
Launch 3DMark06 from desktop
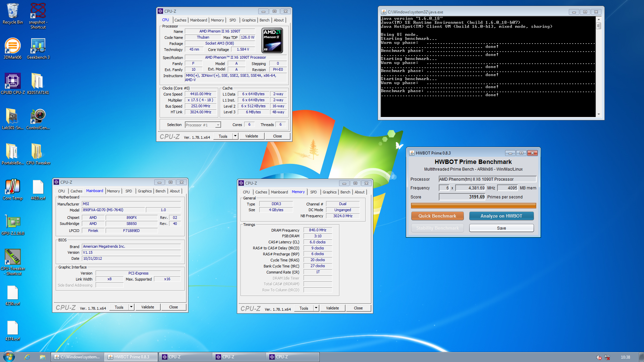click(12, 49)
